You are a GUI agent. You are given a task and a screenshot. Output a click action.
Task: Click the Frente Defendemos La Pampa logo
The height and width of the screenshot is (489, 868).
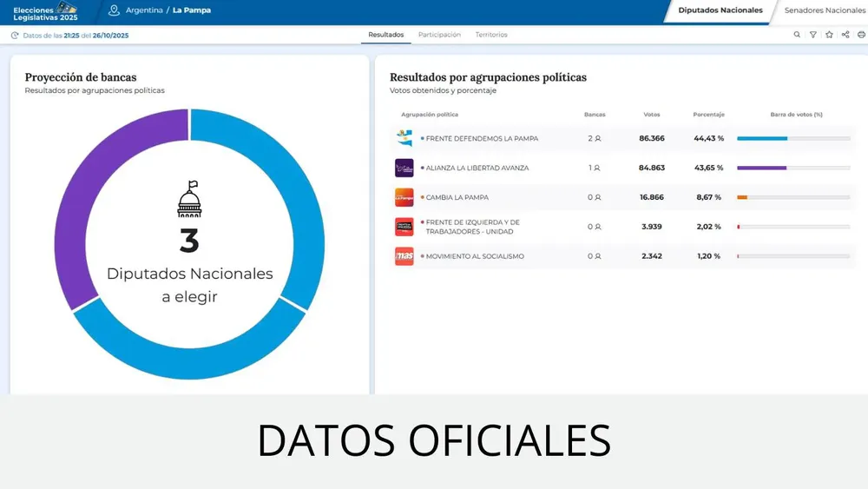(404, 138)
